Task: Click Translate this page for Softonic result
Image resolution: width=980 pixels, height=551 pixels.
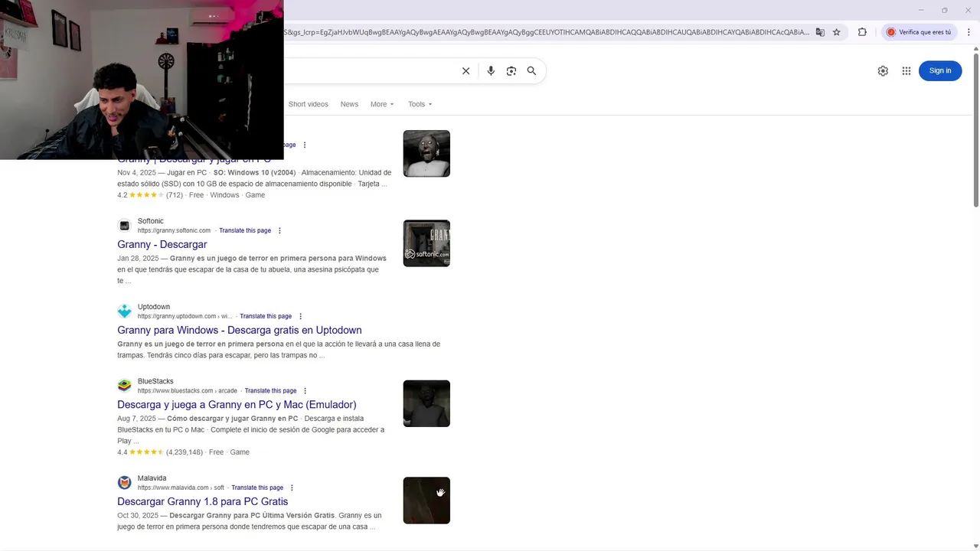Action: 245,230
